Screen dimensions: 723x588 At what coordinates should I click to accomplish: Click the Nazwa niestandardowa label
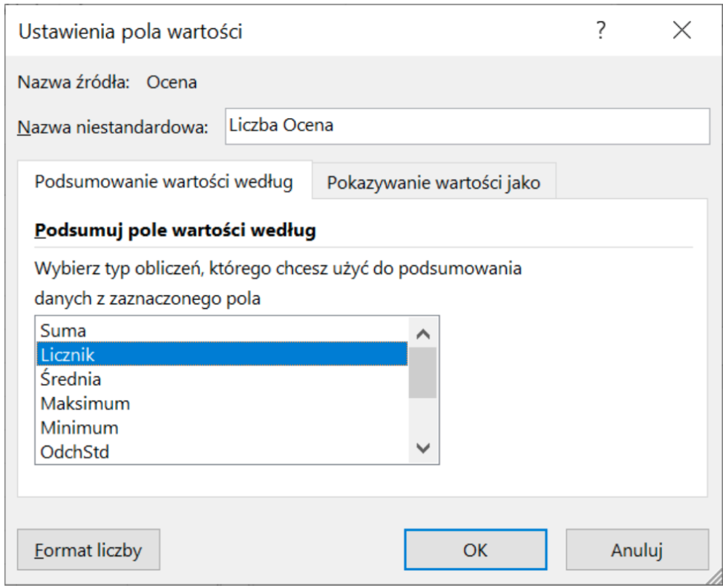pos(111,127)
